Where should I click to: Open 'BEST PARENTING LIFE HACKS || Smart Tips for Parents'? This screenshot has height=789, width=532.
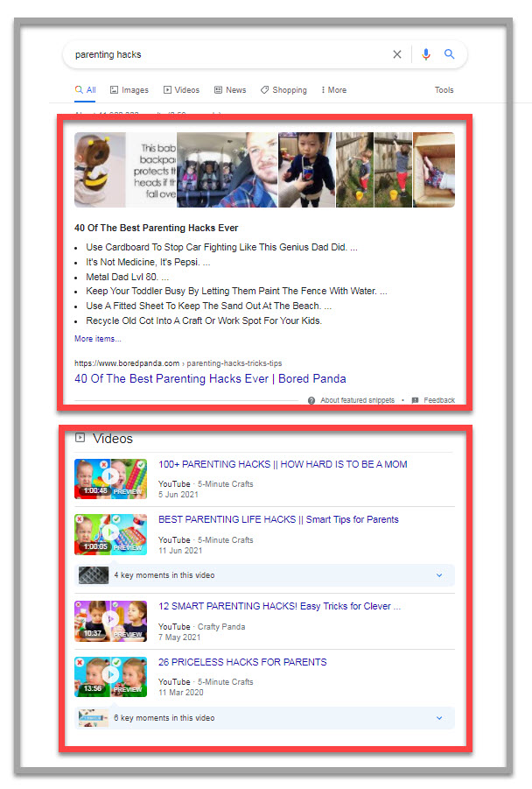click(x=278, y=520)
